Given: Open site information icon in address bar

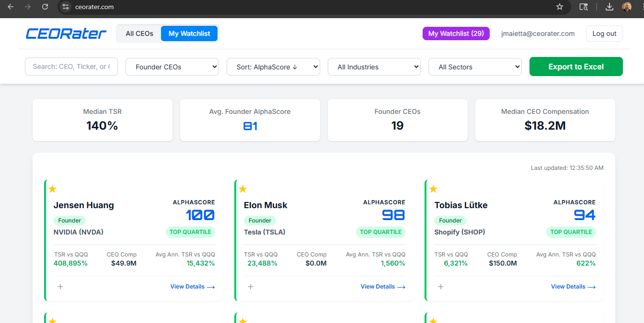Looking at the screenshot, I should (x=66, y=7).
